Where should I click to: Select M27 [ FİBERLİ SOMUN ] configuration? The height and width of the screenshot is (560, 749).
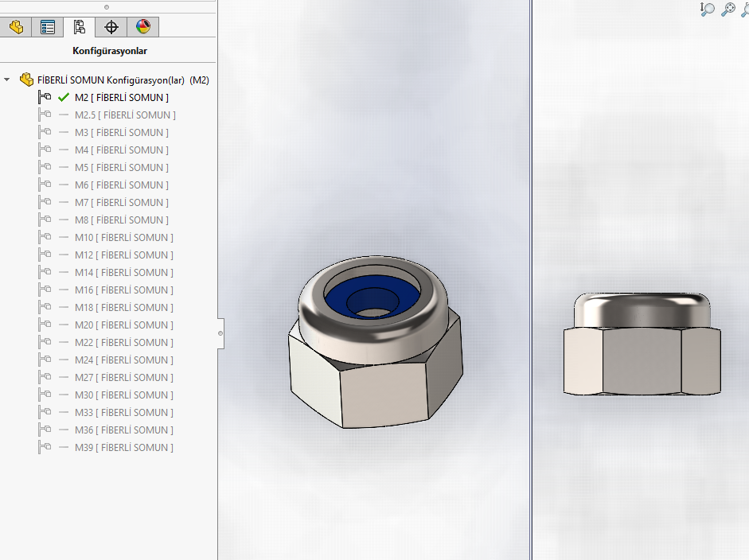[x=123, y=378]
